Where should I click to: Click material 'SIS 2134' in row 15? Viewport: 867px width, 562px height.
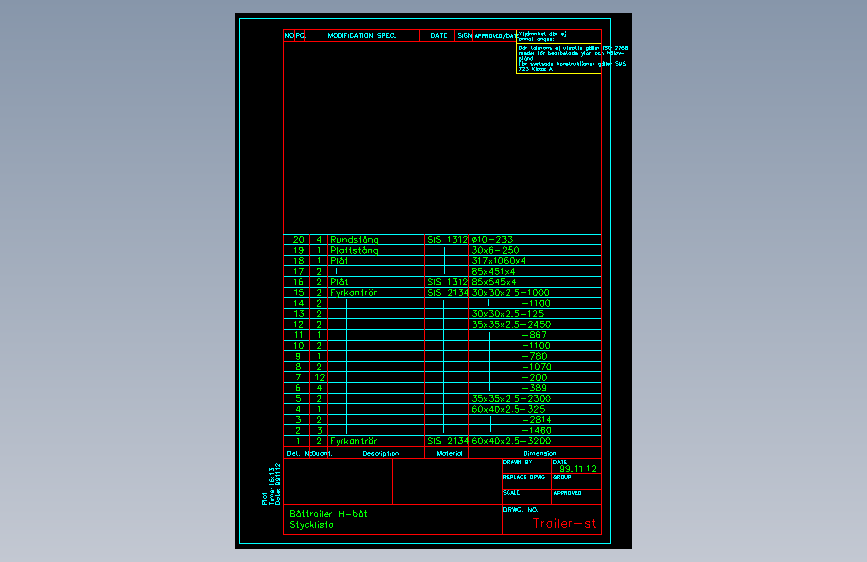pyautogui.click(x=447, y=293)
